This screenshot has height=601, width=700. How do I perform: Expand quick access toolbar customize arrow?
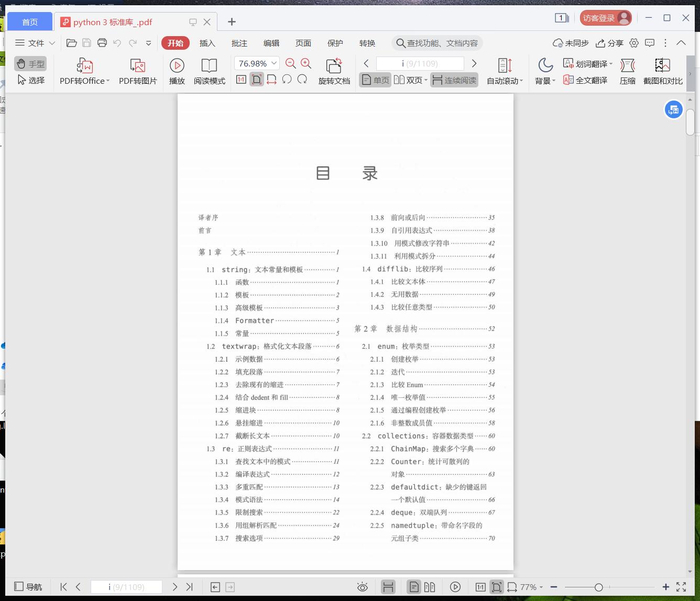point(148,43)
